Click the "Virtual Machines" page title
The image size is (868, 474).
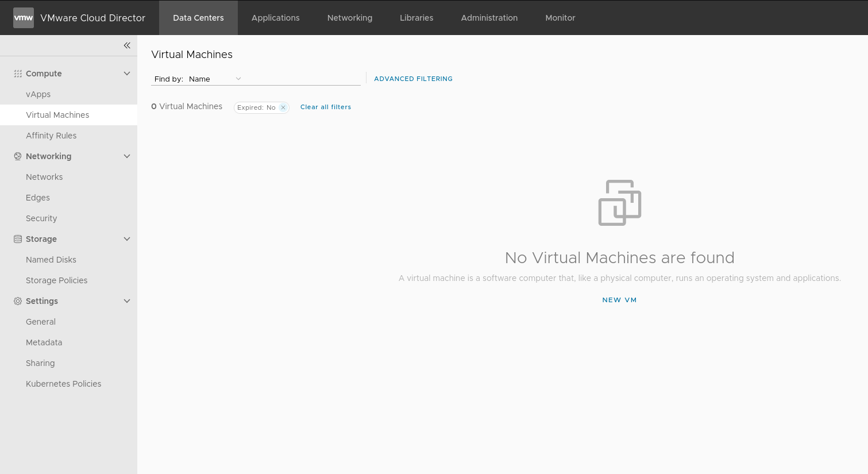coord(192,55)
